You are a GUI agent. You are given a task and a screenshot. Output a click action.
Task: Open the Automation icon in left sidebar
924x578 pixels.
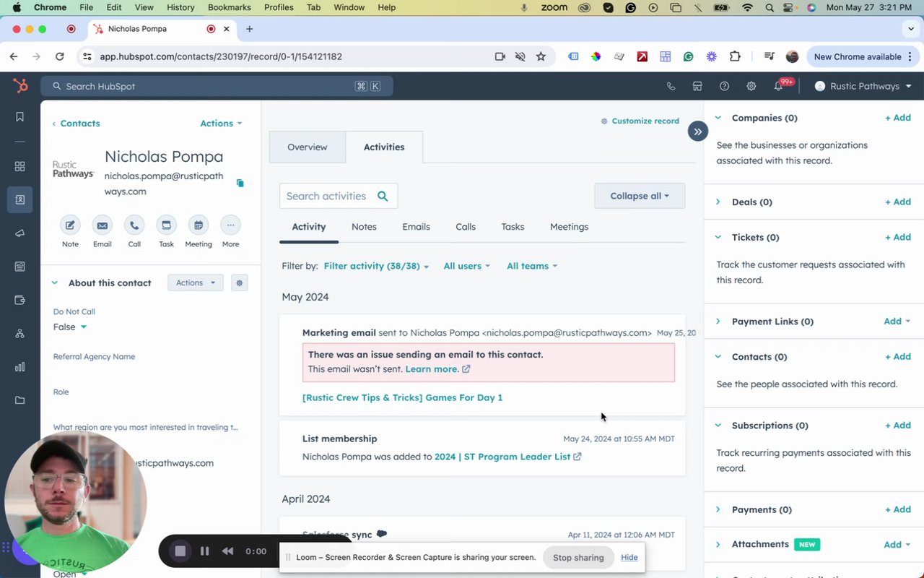click(19, 333)
